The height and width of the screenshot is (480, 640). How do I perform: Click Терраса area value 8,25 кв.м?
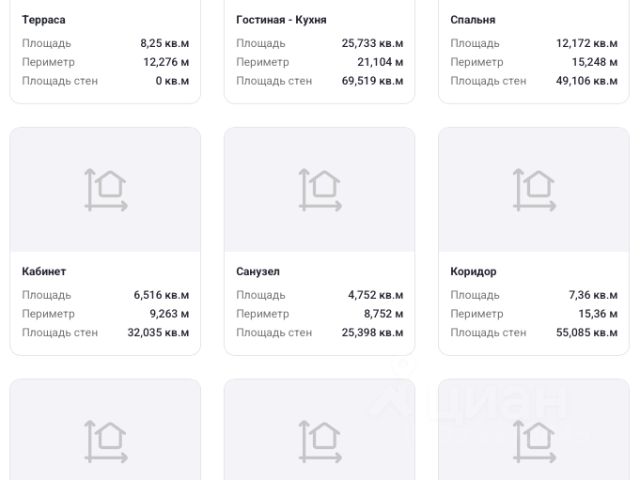click(x=164, y=43)
